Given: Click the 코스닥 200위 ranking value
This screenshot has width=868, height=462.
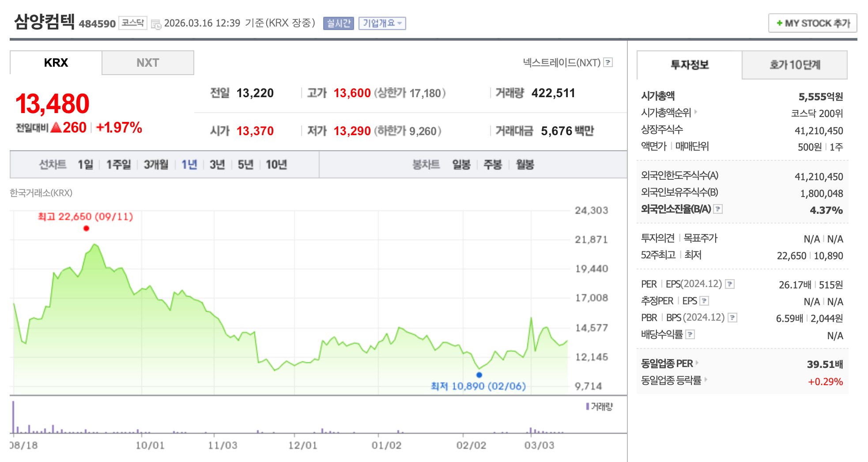Looking at the screenshot, I should point(817,114).
